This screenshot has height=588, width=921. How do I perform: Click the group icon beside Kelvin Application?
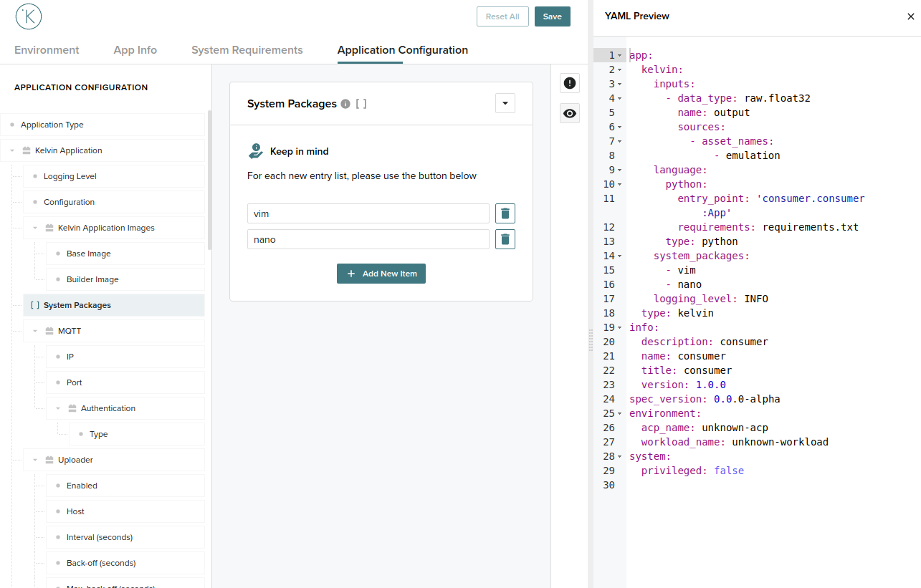(x=27, y=150)
